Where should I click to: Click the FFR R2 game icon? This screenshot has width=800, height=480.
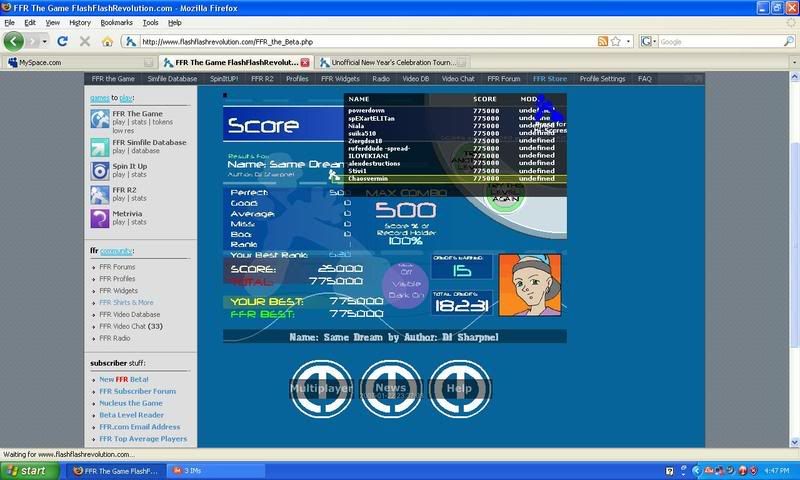click(100, 194)
